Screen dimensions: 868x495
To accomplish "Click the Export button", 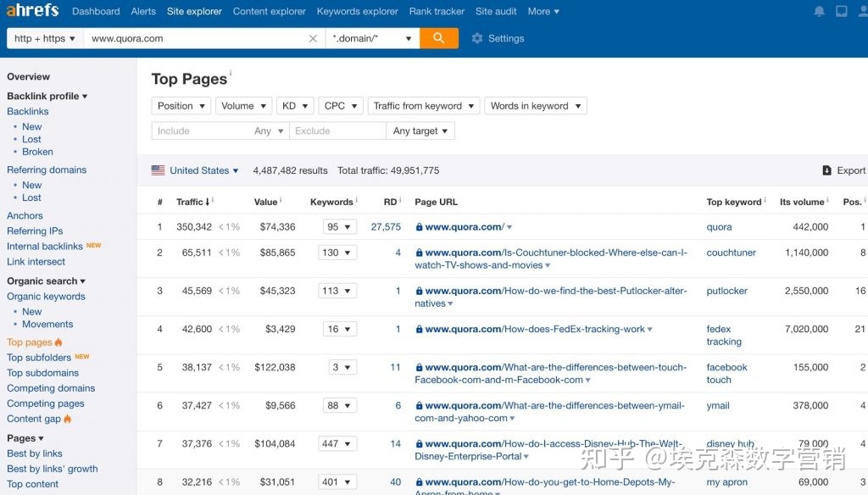I will (844, 170).
